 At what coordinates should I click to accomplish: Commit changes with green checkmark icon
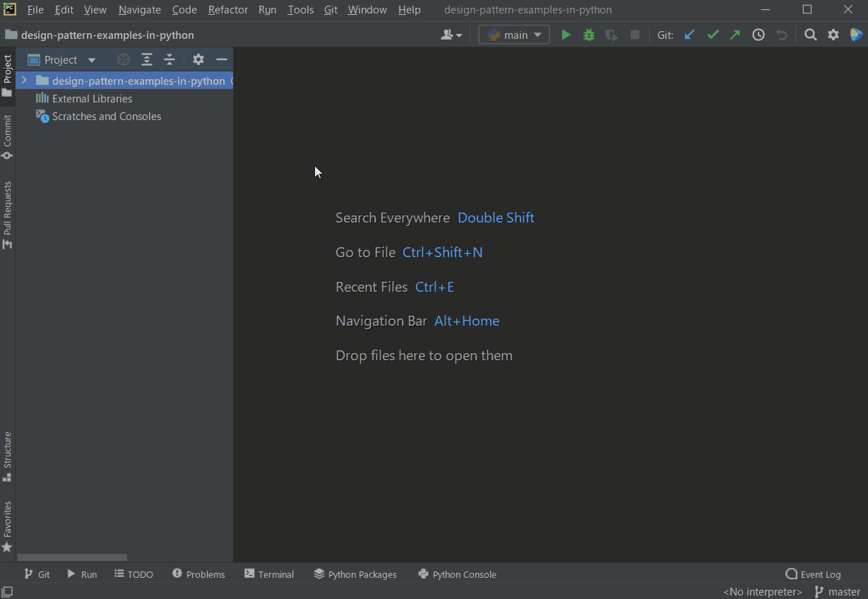pos(713,35)
